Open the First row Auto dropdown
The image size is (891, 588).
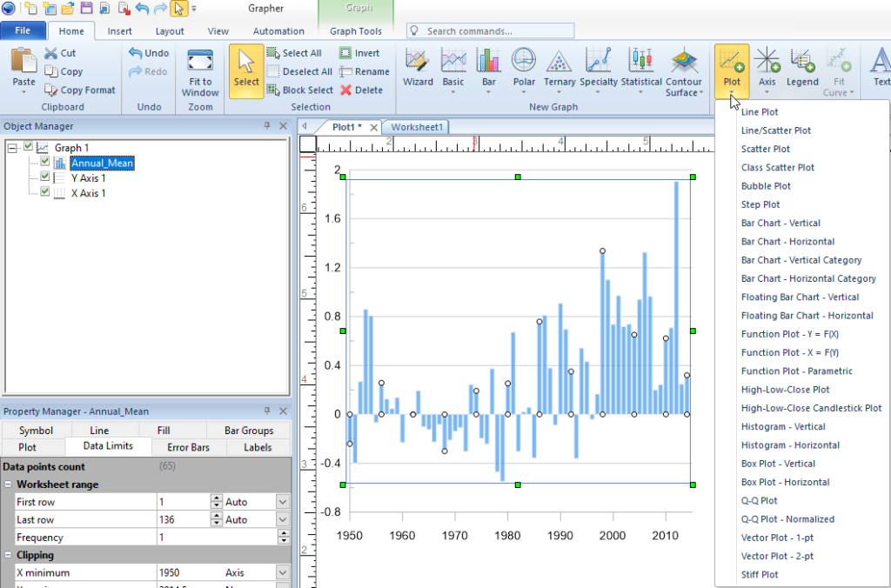[x=282, y=502]
